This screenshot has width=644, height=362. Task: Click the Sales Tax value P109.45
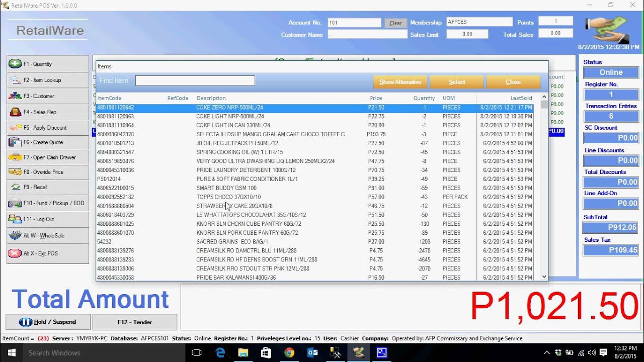point(611,250)
